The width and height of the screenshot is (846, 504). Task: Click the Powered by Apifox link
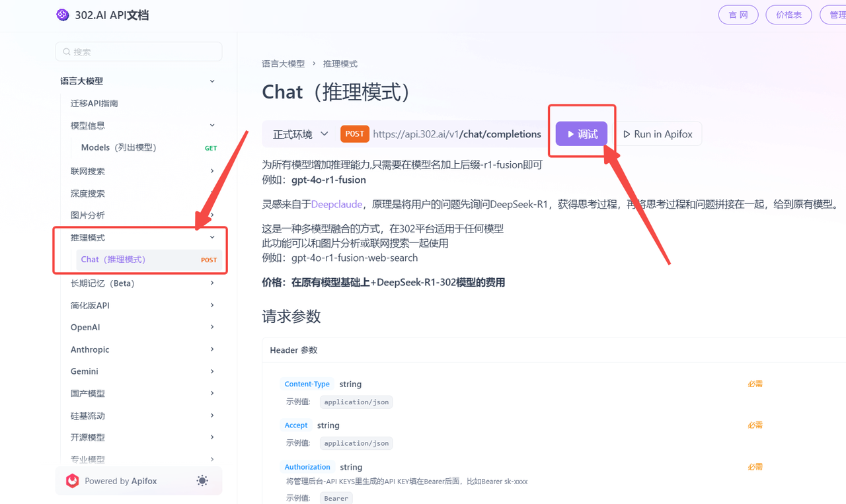(121, 481)
